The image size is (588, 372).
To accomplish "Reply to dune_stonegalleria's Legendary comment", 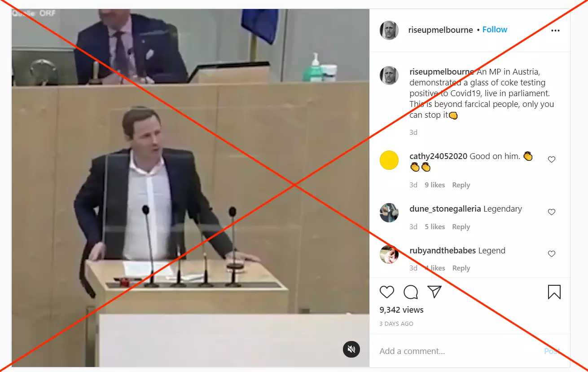I will [461, 227].
